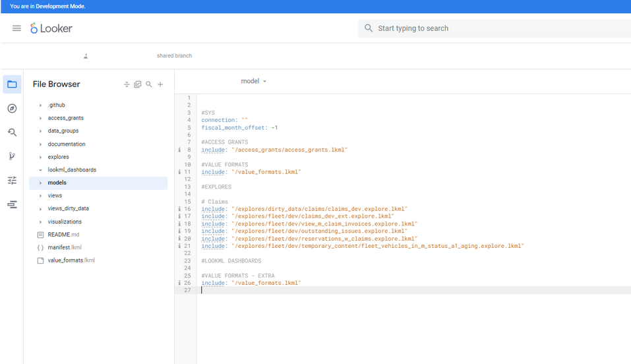Click the Looker logo
This screenshot has height=364, width=631.
click(x=51, y=28)
